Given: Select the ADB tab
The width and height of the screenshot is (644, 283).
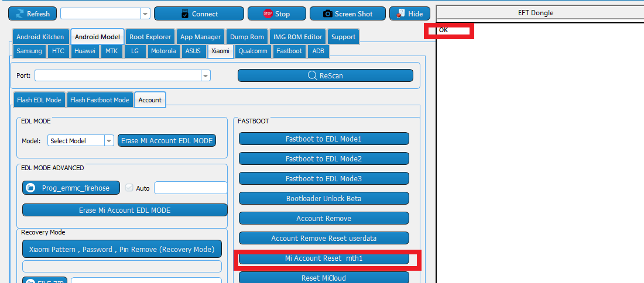Looking at the screenshot, I should coord(318,51).
